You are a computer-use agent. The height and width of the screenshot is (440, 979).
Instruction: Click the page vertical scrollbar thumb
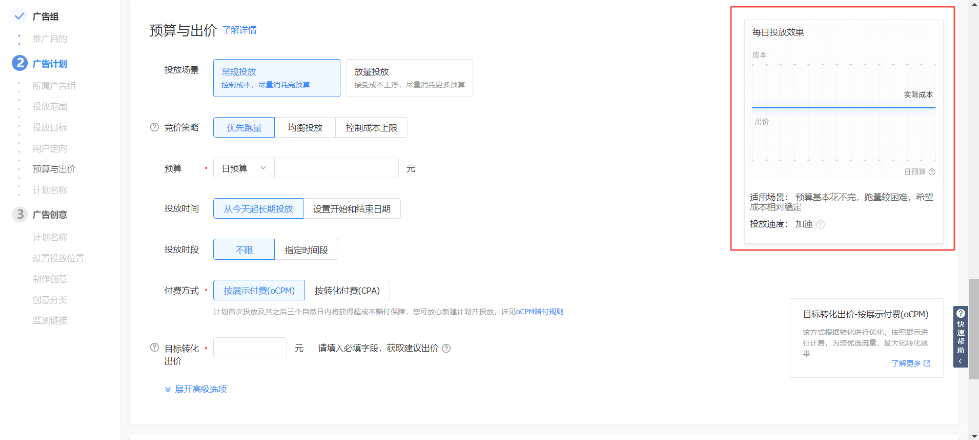(x=973, y=329)
